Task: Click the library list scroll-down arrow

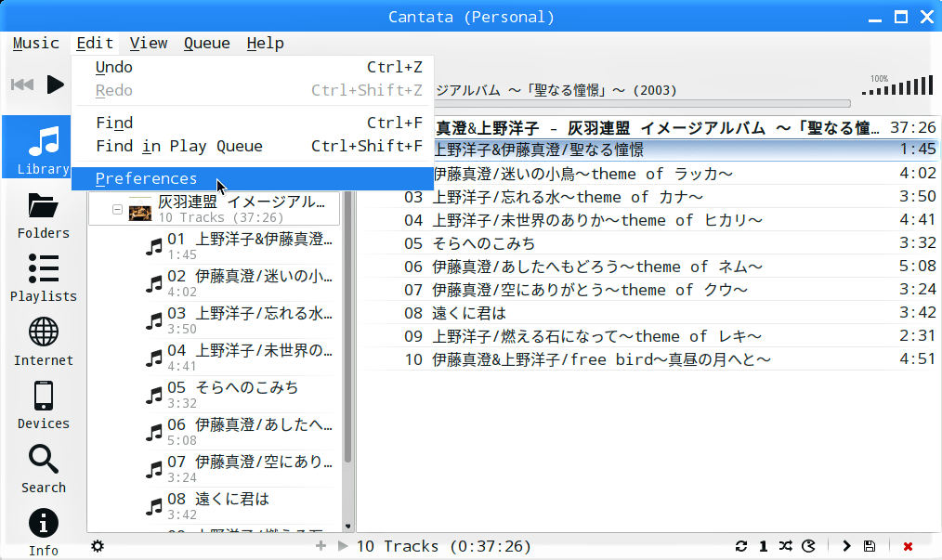Action: coord(347,527)
